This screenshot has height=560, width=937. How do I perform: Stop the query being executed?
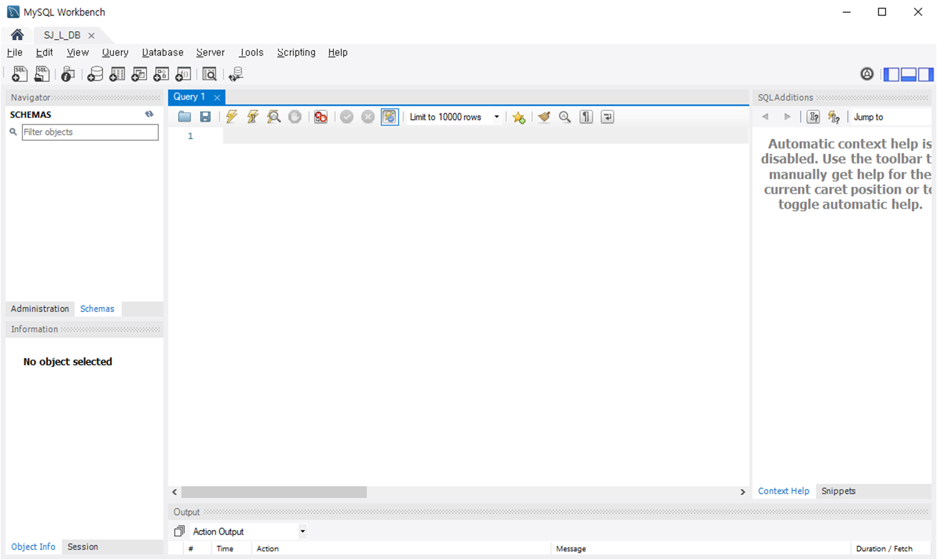coord(295,117)
